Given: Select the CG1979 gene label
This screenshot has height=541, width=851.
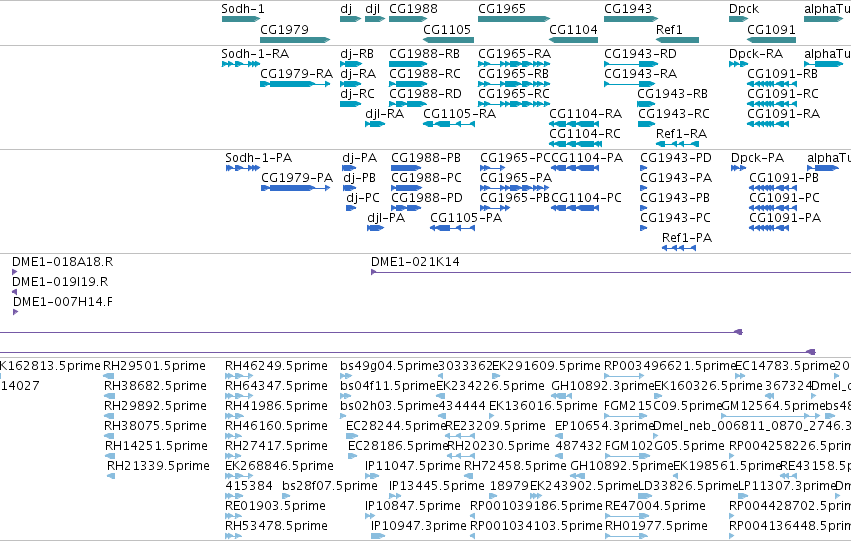Looking at the screenshot, I should coord(284,29).
